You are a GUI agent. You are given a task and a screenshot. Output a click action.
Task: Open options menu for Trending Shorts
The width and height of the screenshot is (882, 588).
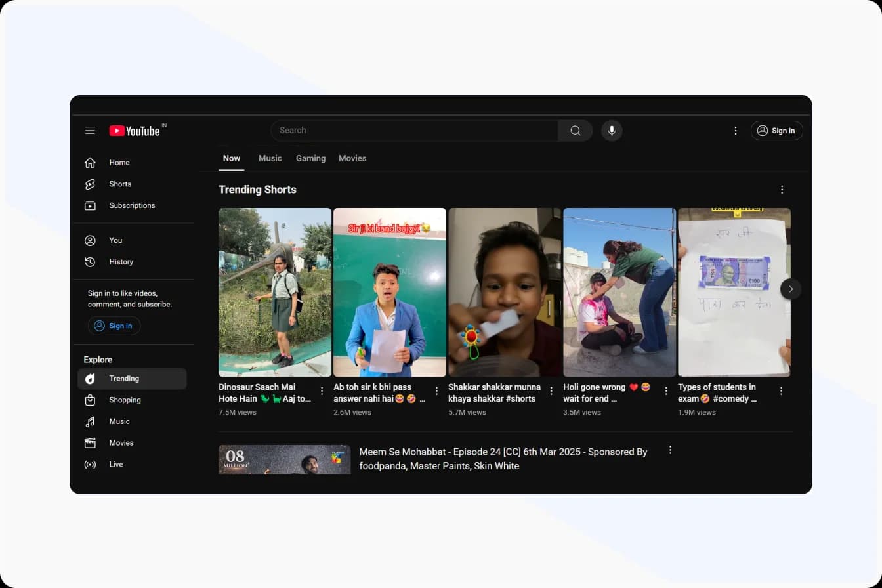(x=782, y=189)
